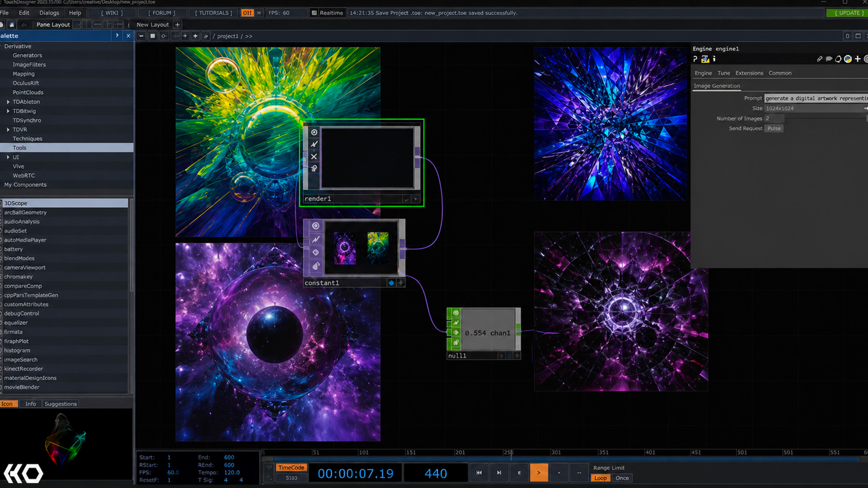The height and width of the screenshot is (488, 868).
Task: Show operator info icon in Engine parameters
Action: (x=714, y=59)
